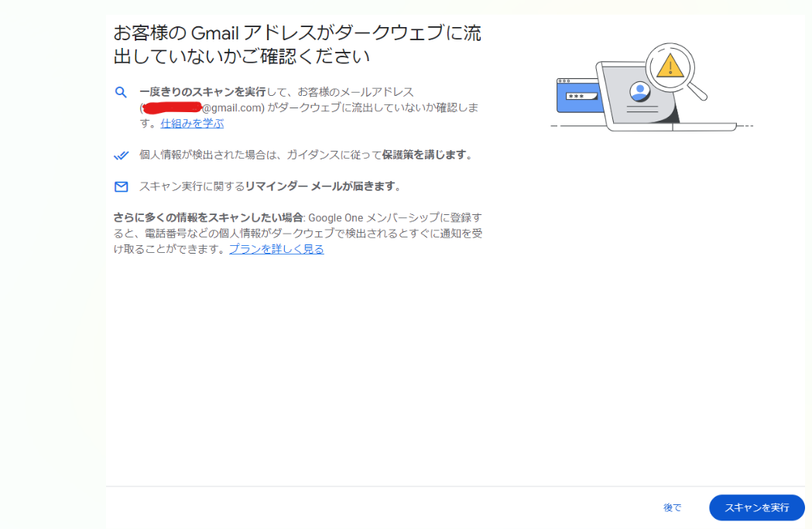Click the envelope reminder mail icon
Screen dimensions: 812x529
point(122,186)
